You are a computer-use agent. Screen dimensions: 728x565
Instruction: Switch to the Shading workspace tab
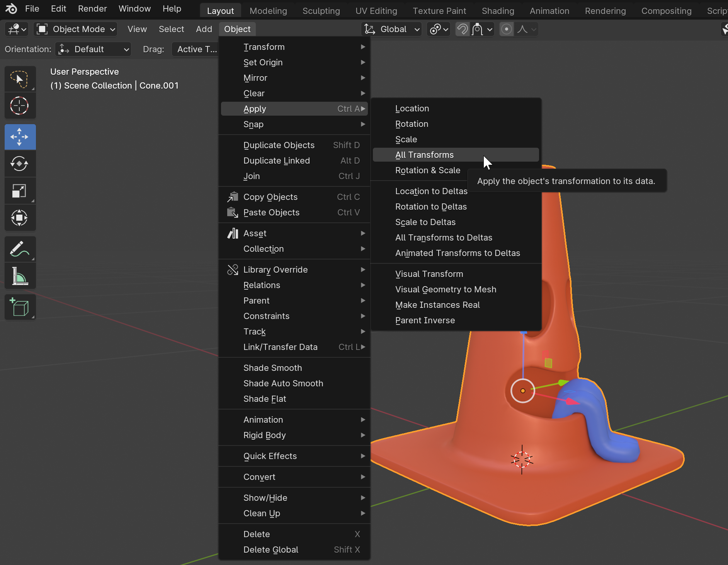click(x=498, y=11)
